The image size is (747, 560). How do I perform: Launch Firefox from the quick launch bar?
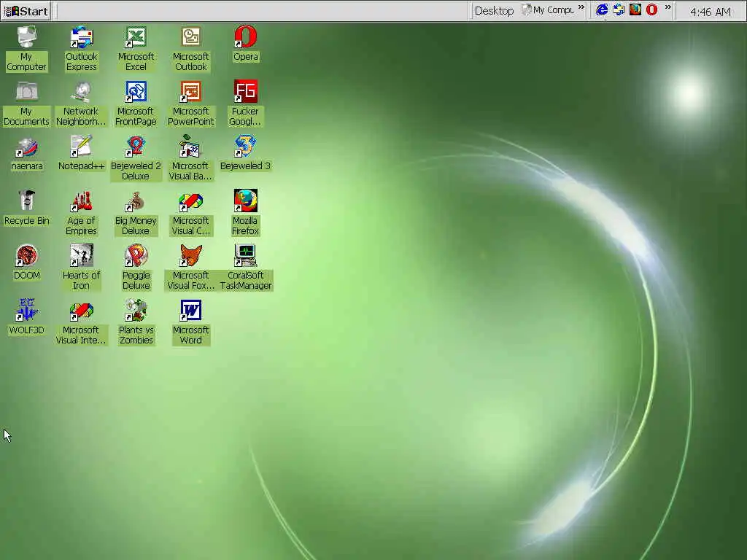pyautogui.click(x=635, y=10)
